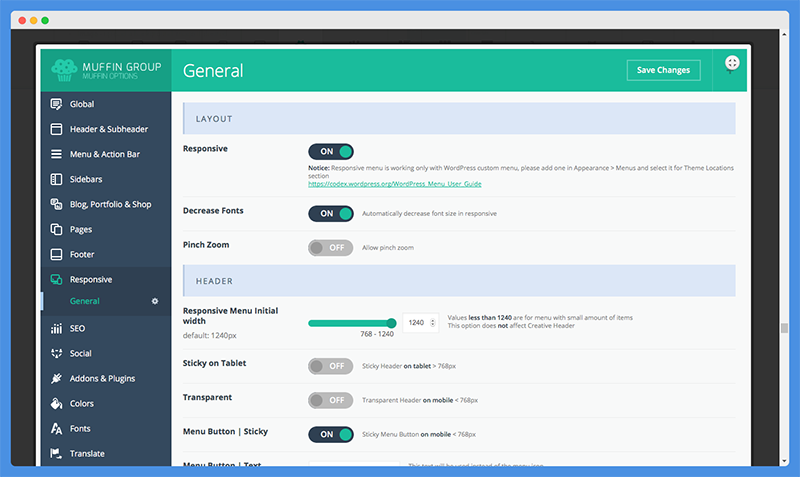Click the scrollbar up arrow
Viewport: 800px width, 477px height.
[x=784, y=35]
